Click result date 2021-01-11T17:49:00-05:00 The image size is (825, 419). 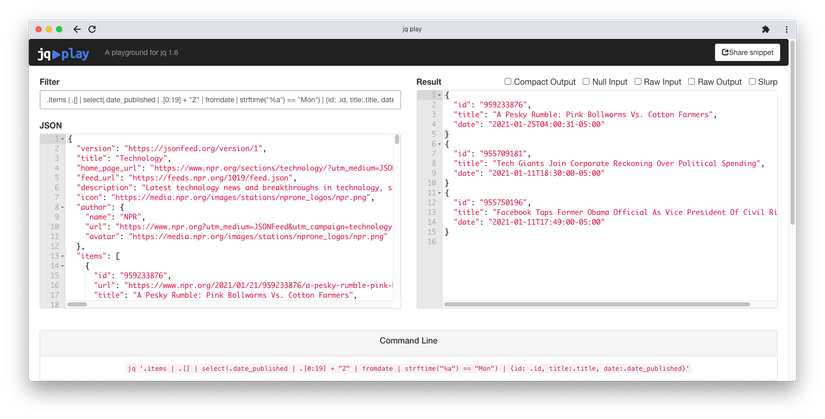(x=529, y=222)
